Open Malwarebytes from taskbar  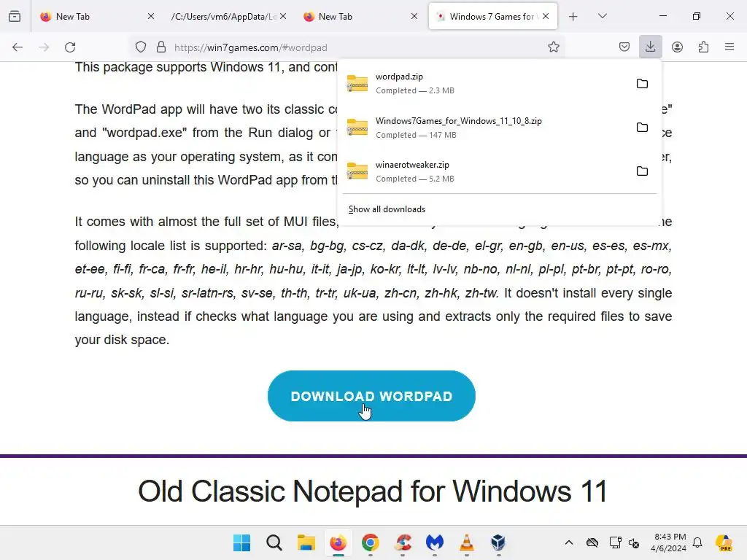(x=435, y=542)
